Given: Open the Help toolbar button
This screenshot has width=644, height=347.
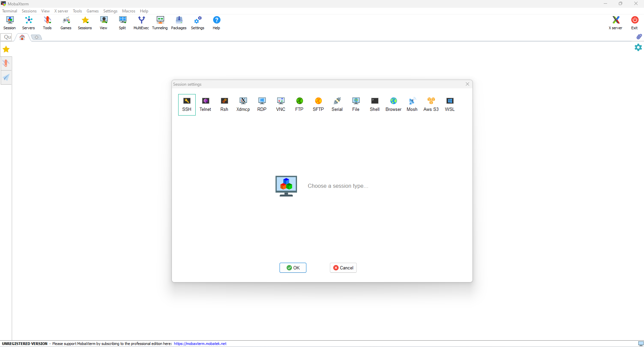Looking at the screenshot, I should tap(216, 23).
